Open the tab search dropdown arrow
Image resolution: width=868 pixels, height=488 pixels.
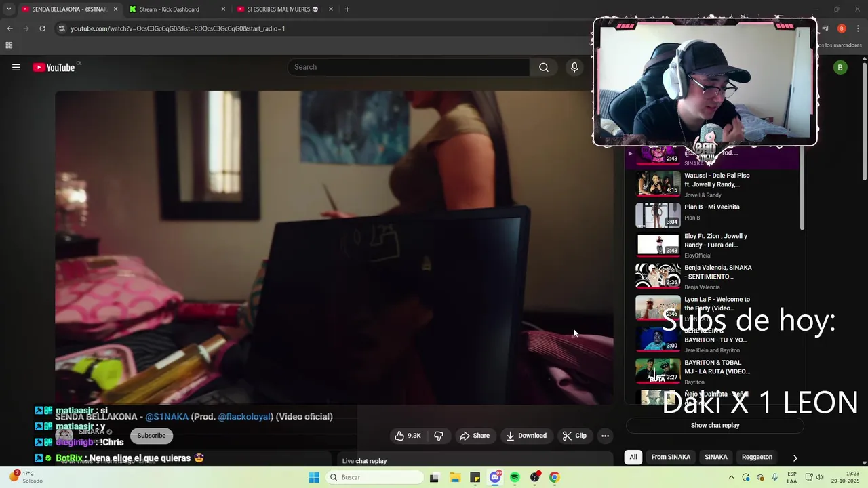pos(8,9)
